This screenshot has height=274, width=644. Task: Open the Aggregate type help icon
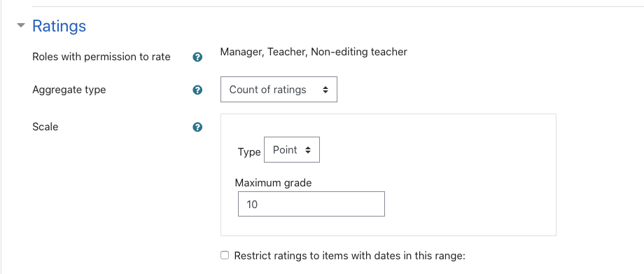(197, 90)
